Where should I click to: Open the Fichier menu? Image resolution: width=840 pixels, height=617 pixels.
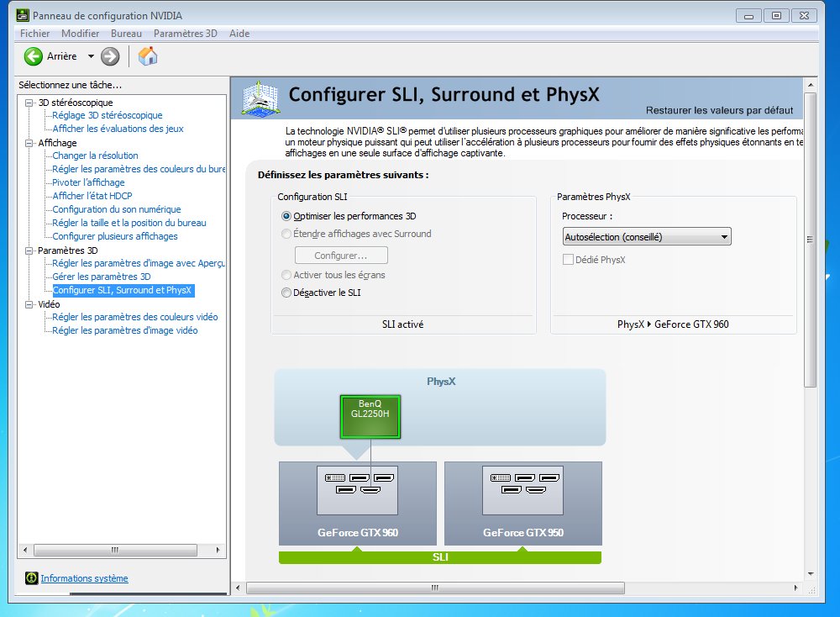(x=35, y=34)
